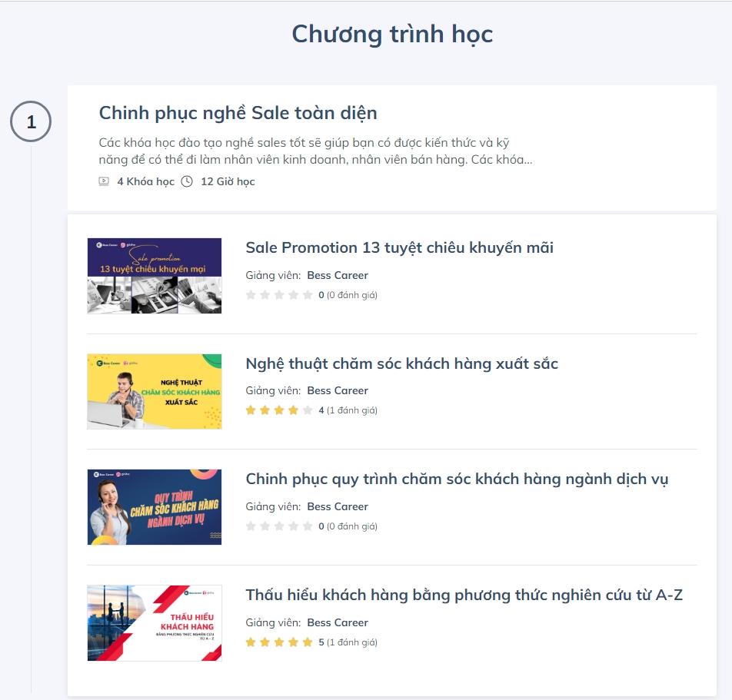732x700 pixels.
Task: Click the yellow 'Nghệ thuật chăm sóc khách hàng' thumbnail
Action: 154,391
